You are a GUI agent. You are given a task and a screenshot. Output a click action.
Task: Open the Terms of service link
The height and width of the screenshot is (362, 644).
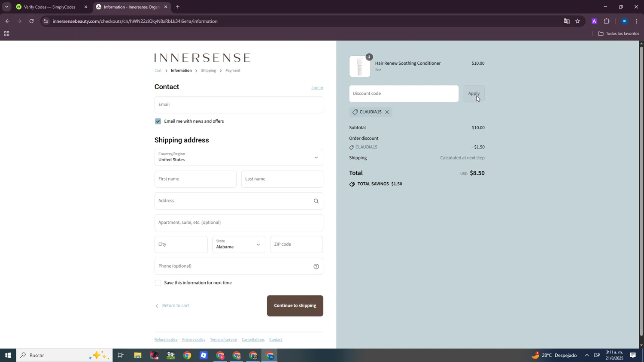tap(223, 340)
